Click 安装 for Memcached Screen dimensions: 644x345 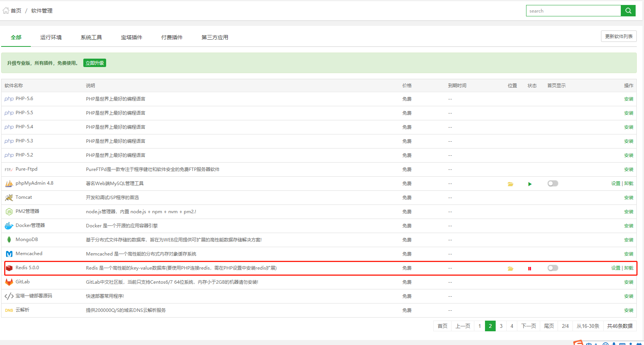629,254
